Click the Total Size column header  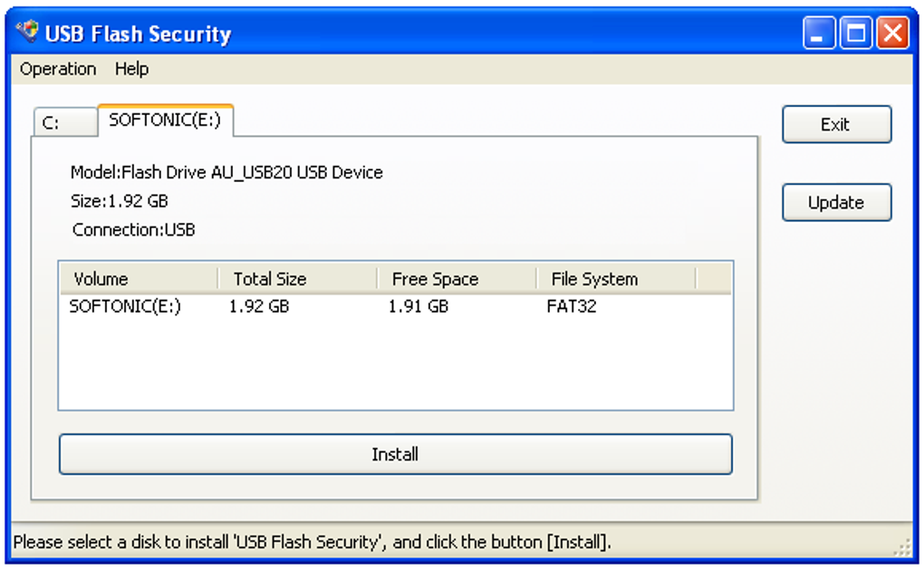coord(297,279)
